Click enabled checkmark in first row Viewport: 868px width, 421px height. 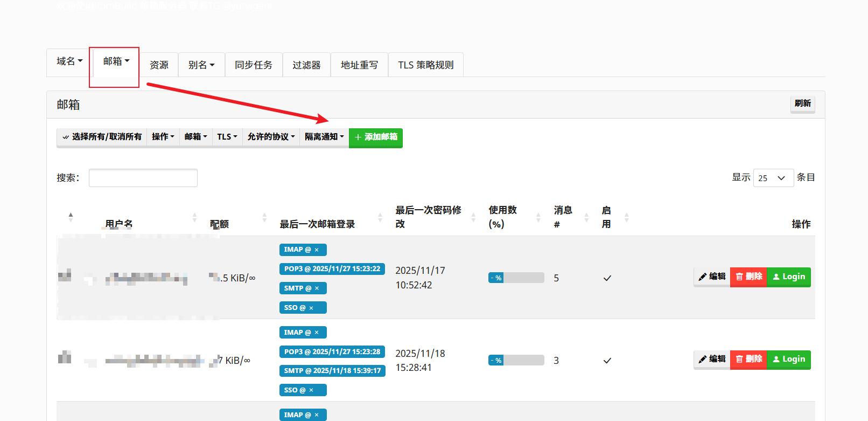pos(607,278)
